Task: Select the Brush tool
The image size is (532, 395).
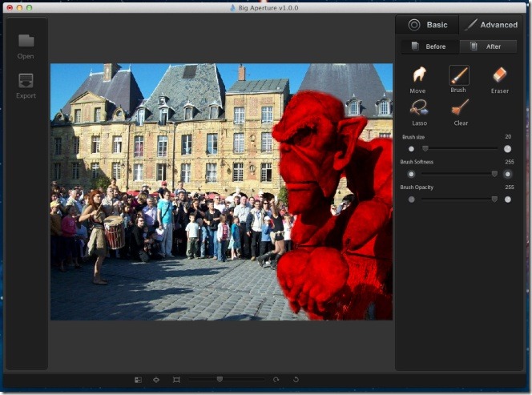Action: (459, 77)
